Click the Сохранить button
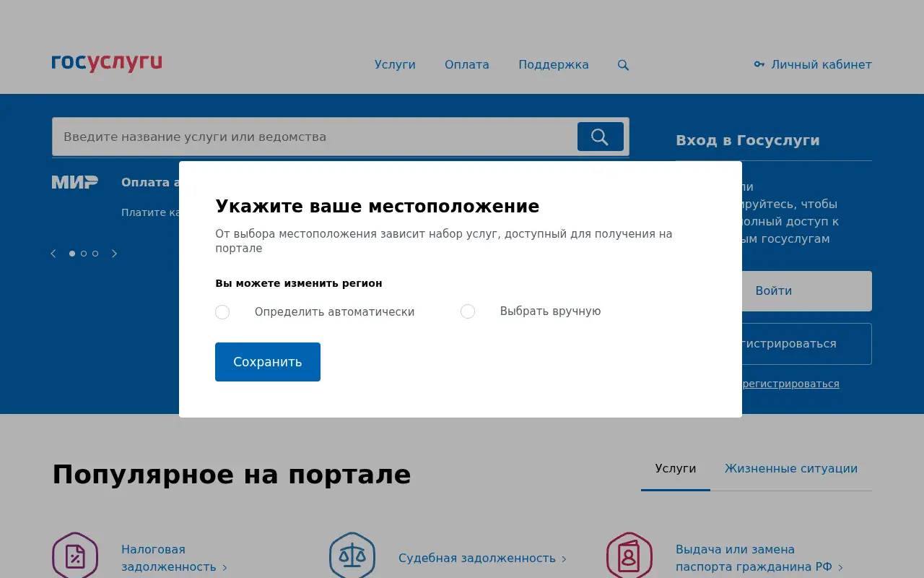Screen dimensions: 924x578 (268, 362)
